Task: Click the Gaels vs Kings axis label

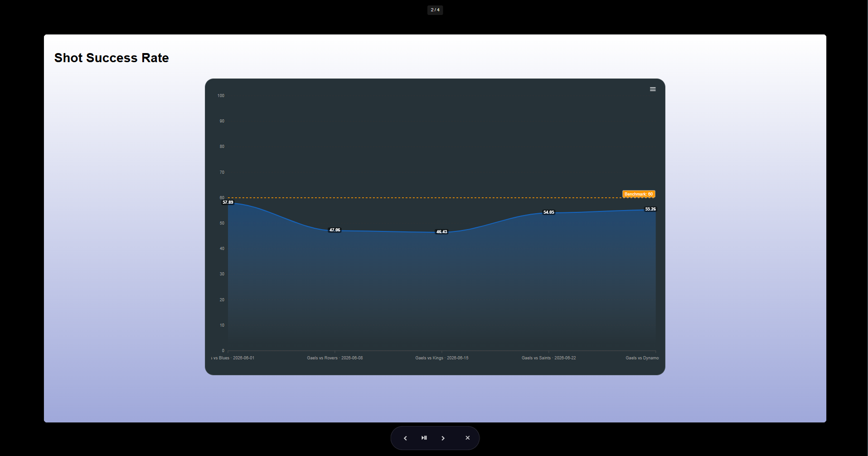Action: [442, 358]
